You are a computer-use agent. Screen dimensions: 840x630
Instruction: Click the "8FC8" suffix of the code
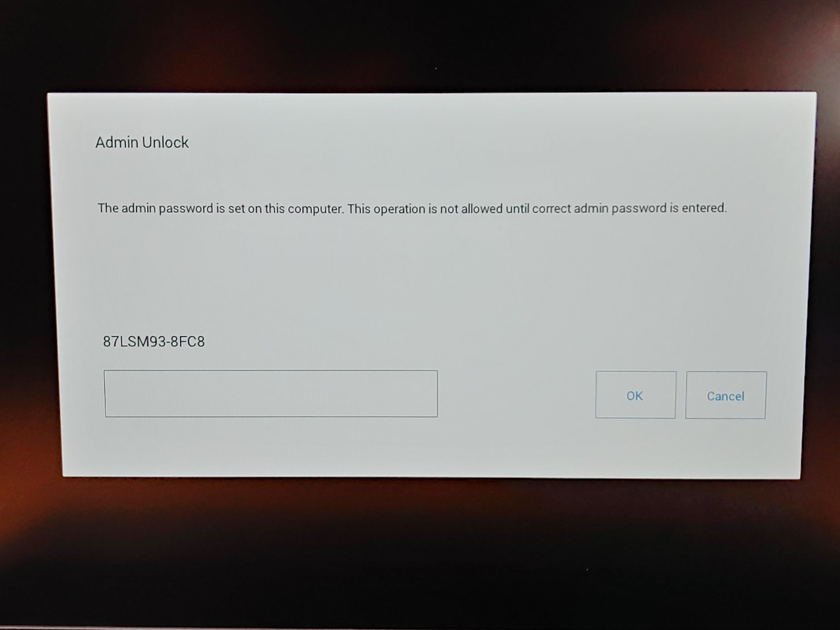tap(188, 341)
